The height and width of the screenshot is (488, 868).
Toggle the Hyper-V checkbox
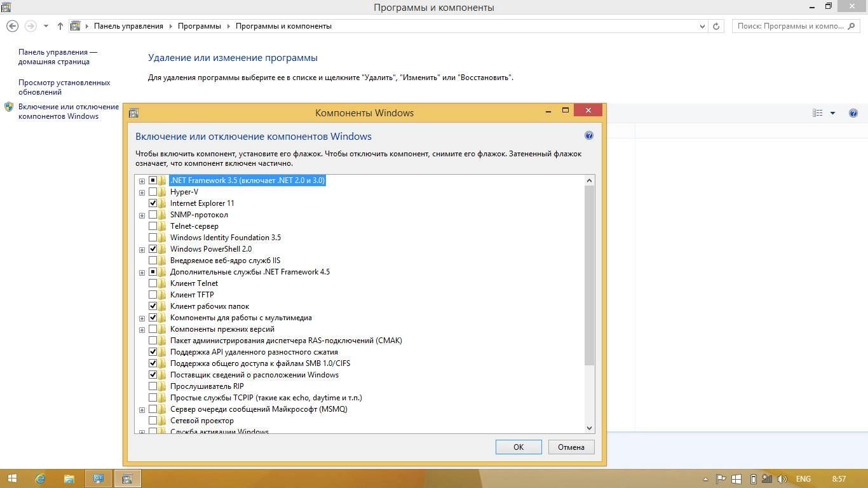(153, 192)
